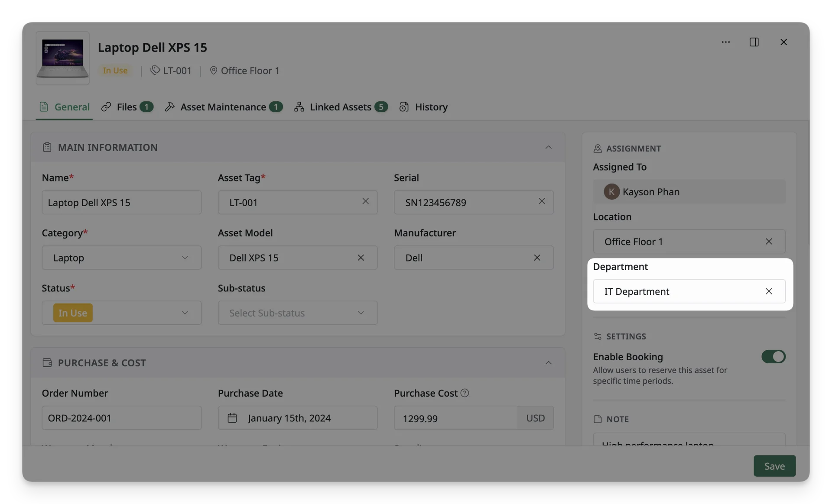Click the Order Number input field
This screenshot has width=832, height=504.
tap(121, 418)
